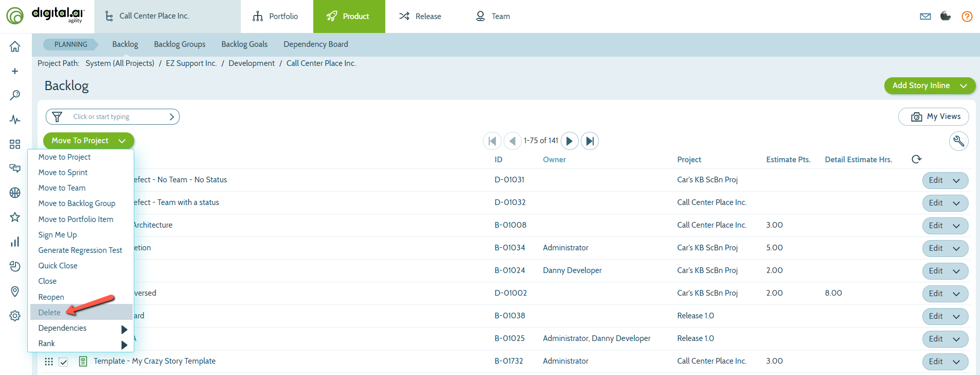Open the conversations sidebar icon

[15, 168]
